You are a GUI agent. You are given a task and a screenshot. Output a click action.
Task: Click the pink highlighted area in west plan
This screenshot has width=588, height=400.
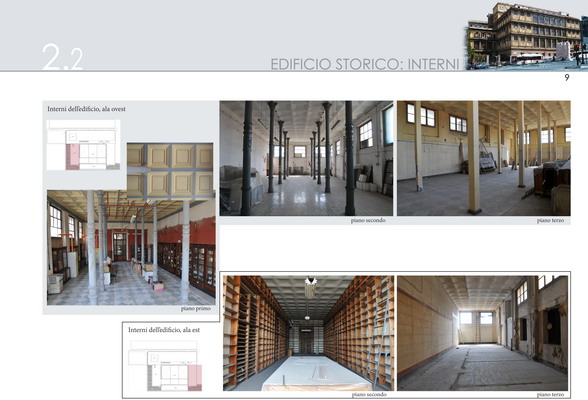tap(73, 157)
